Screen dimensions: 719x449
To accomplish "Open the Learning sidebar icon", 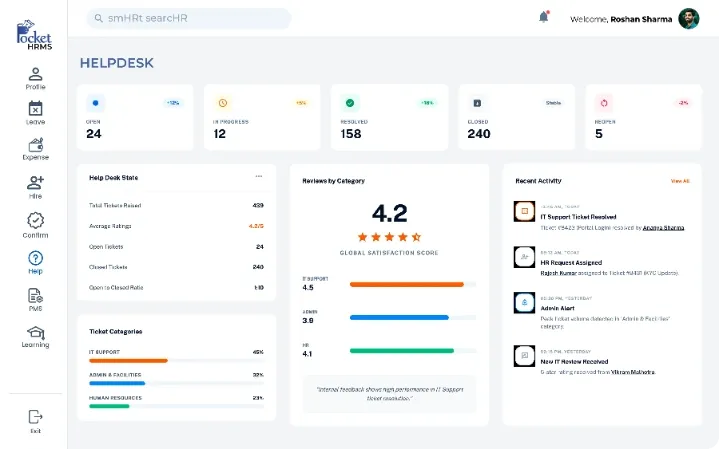I will click(35, 333).
